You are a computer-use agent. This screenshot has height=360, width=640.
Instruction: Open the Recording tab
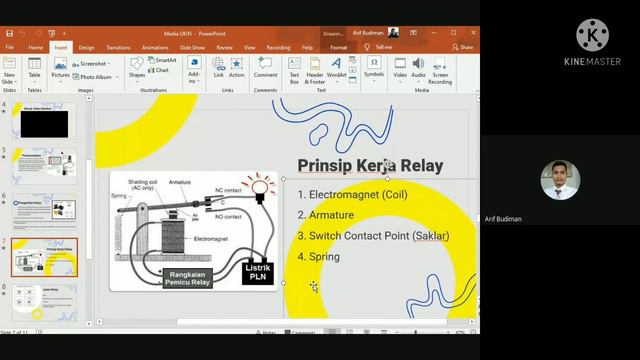click(x=278, y=47)
